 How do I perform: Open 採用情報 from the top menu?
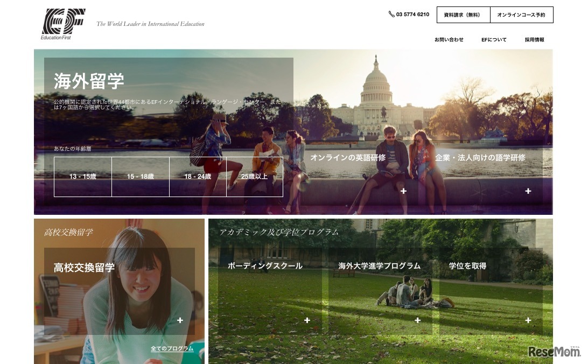[534, 40]
